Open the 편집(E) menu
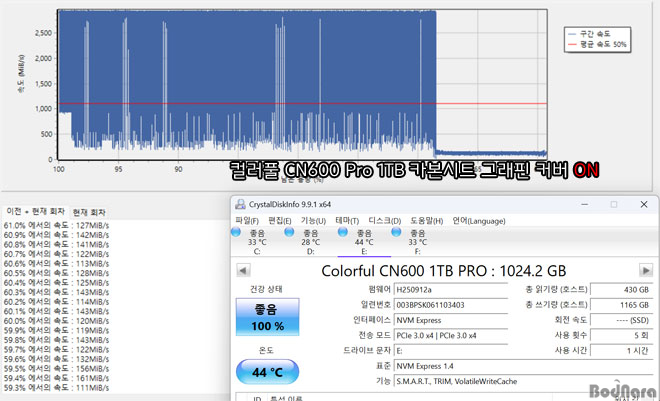This screenshot has width=660, height=401. point(279,221)
